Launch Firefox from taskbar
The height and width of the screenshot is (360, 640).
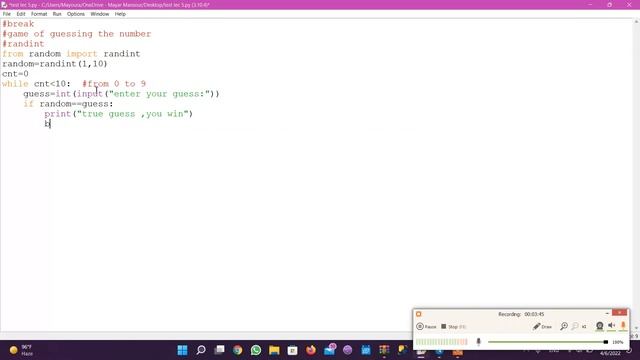pyautogui.click(x=311, y=350)
